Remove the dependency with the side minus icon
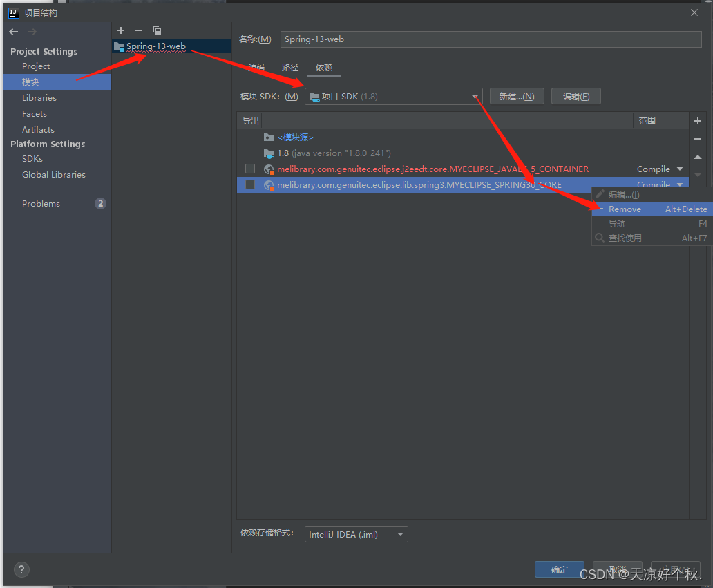The image size is (713, 588). tap(698, 139)
